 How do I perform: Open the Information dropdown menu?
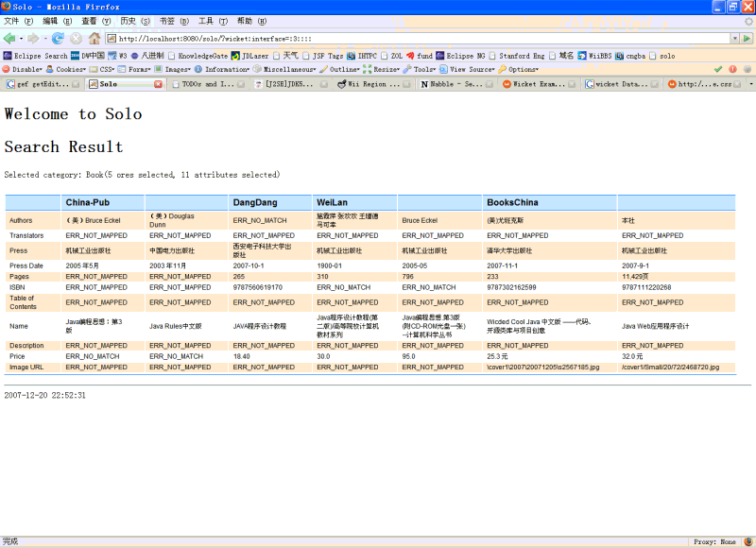[222, 69]
